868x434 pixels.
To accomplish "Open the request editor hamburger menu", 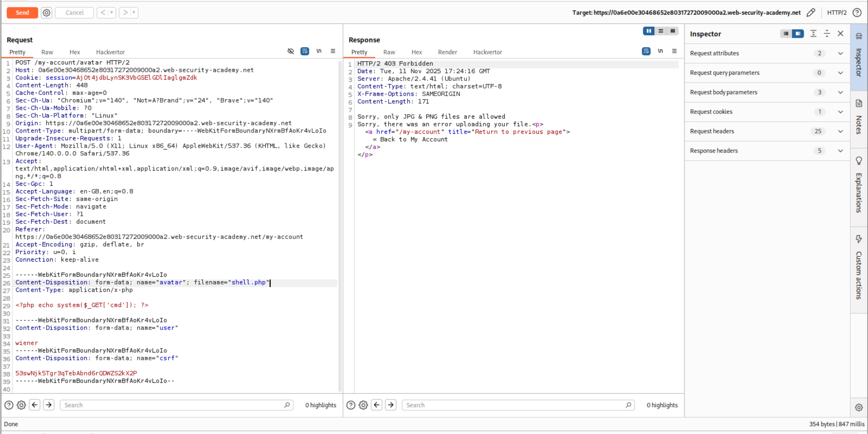I will (333, 51).
